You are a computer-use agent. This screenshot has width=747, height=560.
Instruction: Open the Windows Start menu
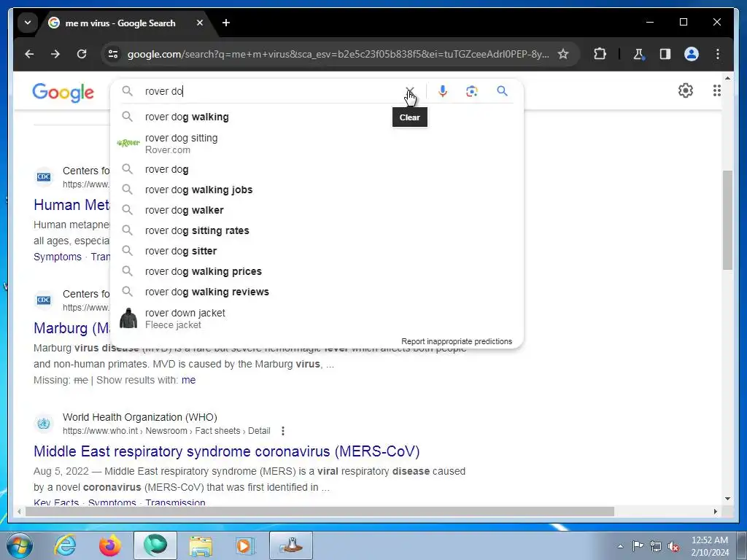tap(20, 545)
